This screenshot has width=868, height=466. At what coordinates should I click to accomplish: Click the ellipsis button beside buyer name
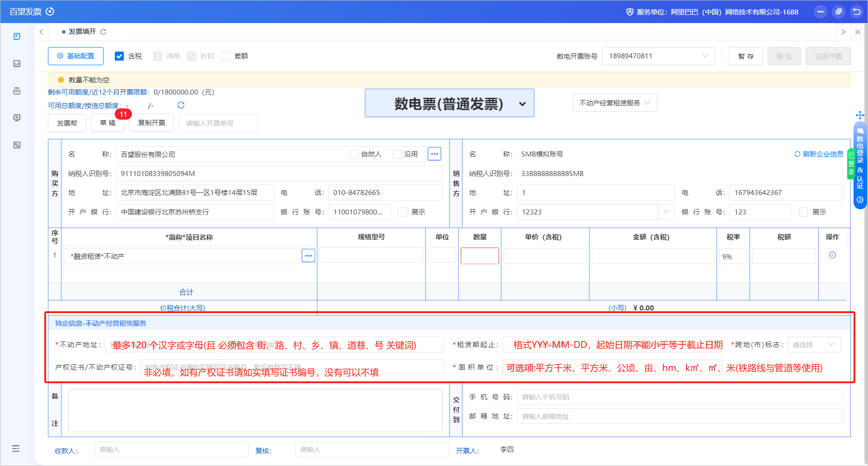tap(434, 154)
